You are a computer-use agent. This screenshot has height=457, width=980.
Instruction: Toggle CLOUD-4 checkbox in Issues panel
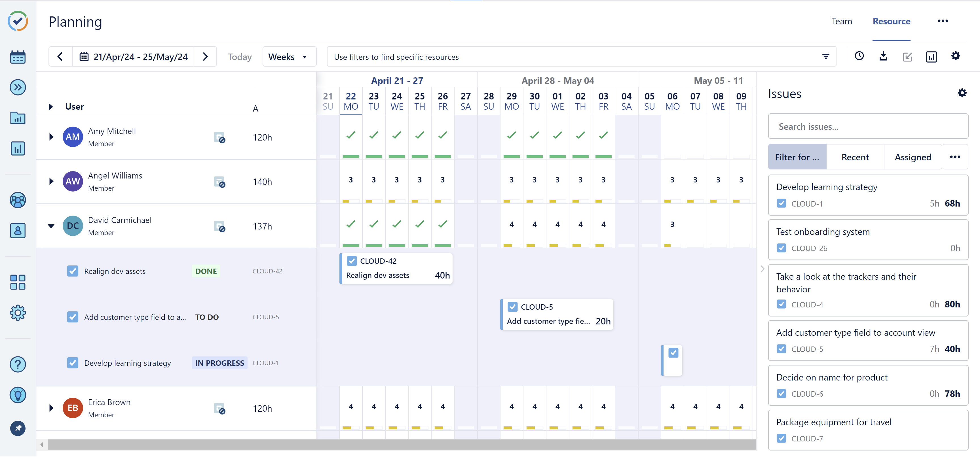click(x=782, y=305)
